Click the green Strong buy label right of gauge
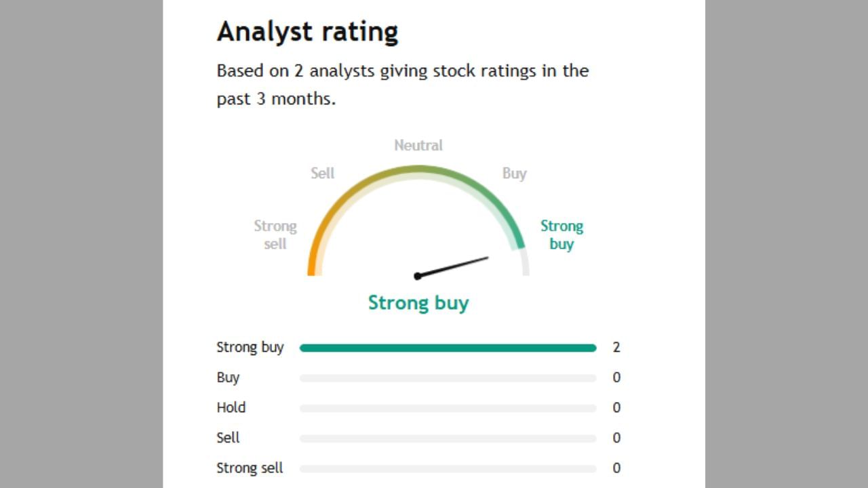 tap(561, 235)
